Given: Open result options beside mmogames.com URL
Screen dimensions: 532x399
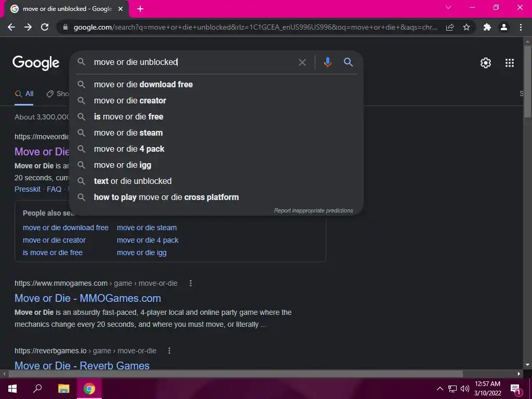Looking at the screenshot, I should [191, 283].
